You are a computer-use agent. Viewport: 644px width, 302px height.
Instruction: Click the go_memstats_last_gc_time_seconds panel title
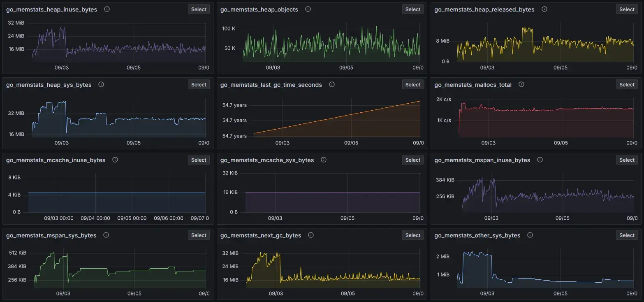(x=271, y=85)
